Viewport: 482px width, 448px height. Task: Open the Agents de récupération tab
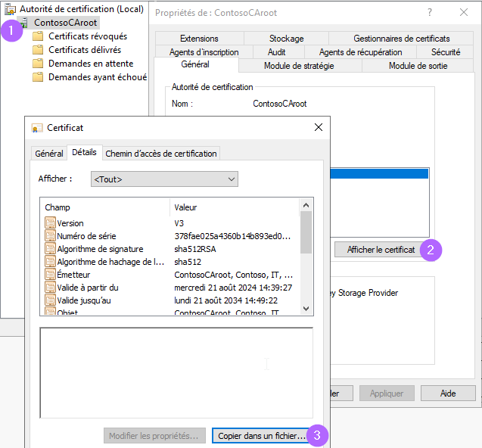tap(360, 52)
